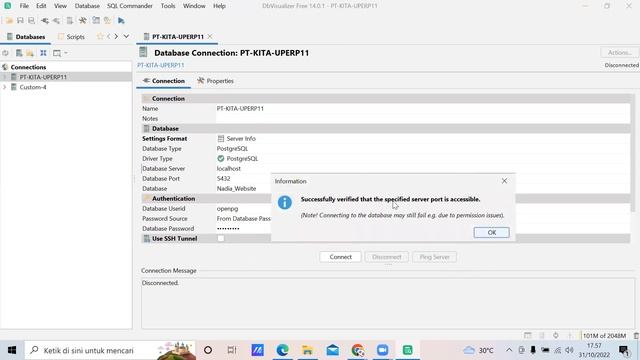This screenshot has width=640, height=360.
Task: Open the Help menu
Action: coord(219,6)
